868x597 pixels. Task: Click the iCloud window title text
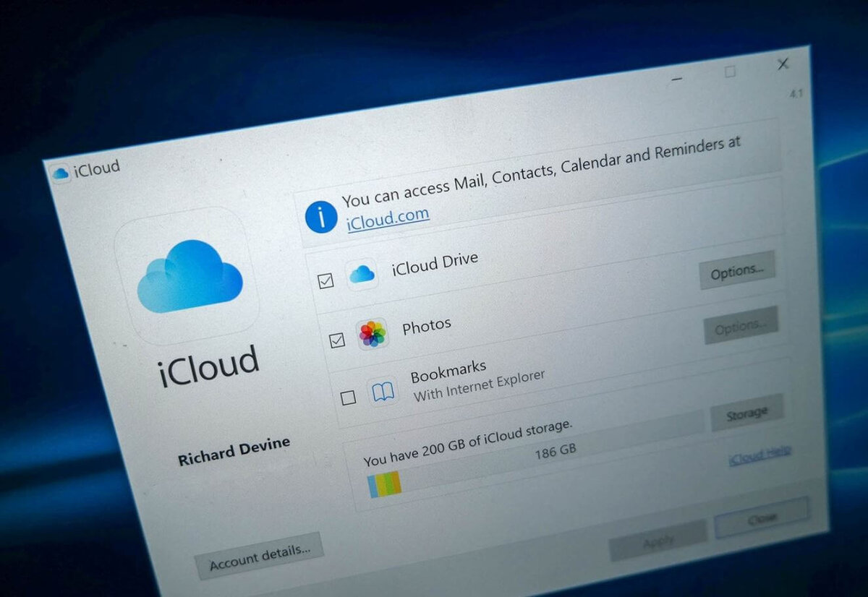click(x=97, y=168)
